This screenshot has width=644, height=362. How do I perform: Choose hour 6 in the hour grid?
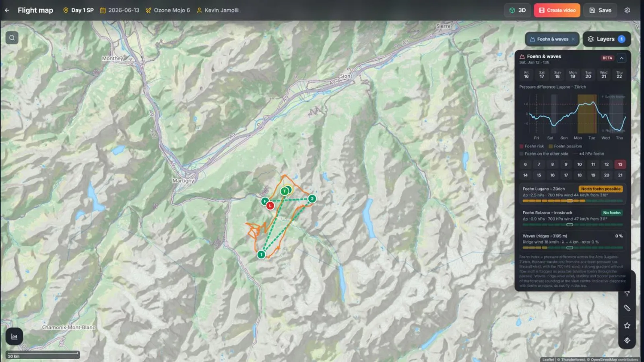[525, 164]
